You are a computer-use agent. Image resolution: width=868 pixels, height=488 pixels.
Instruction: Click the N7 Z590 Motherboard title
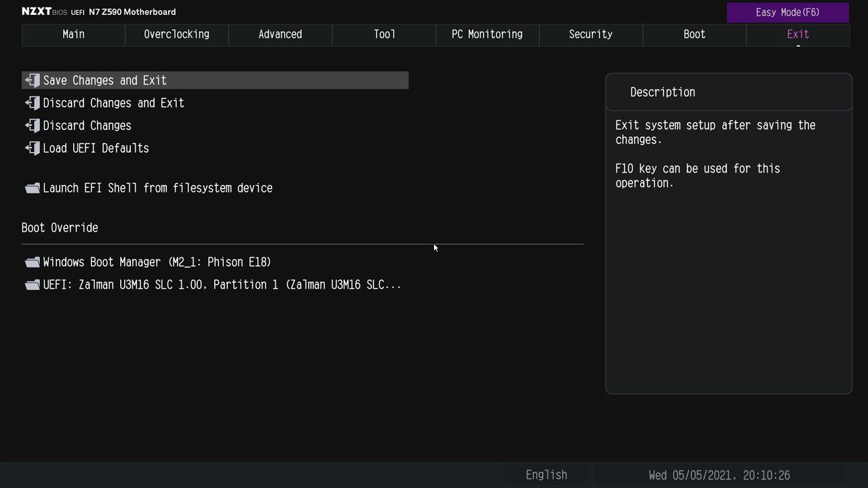click(132, 12)
